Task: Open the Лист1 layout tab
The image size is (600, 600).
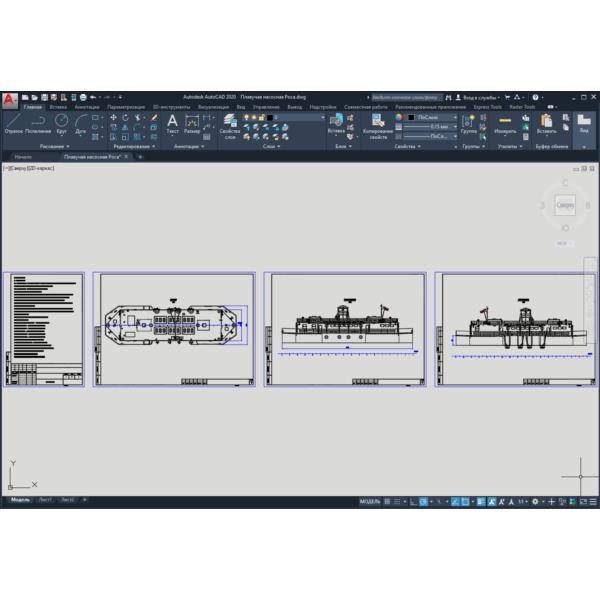Action: pos(45,500)
